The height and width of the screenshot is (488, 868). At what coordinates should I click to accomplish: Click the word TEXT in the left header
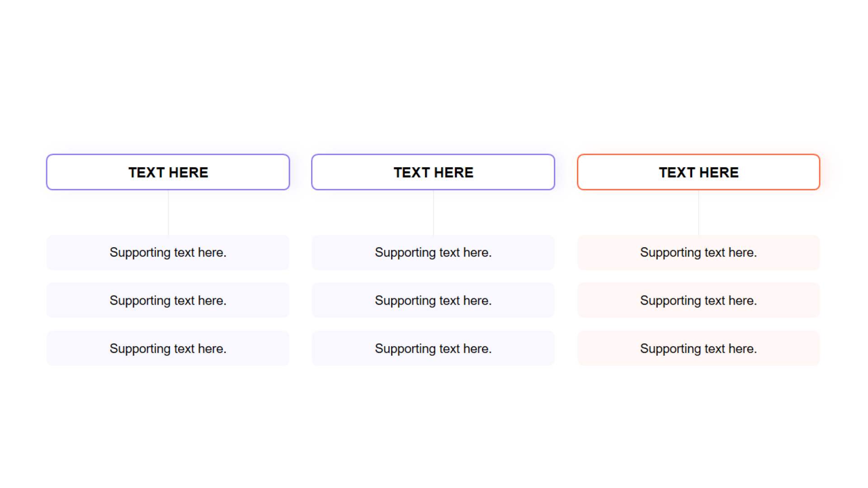(x=146, y=173)
